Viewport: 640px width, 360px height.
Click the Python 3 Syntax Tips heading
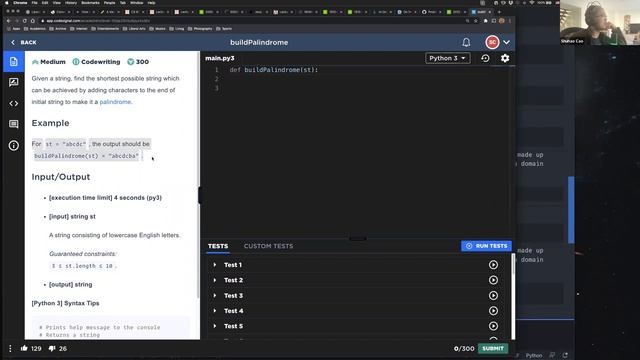coord(65,303)
